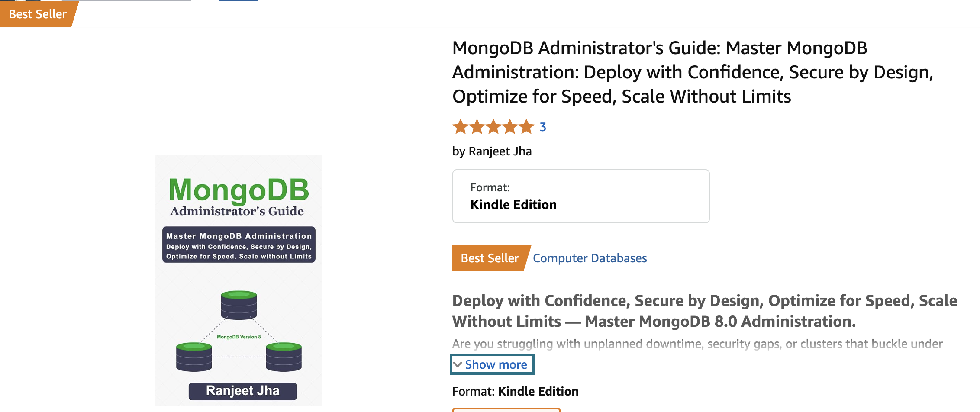The height and width of the screenshot is (412, 980).
Task: Click the dark Master MongoDB Administration cover banner
Action: click(239, 245)
